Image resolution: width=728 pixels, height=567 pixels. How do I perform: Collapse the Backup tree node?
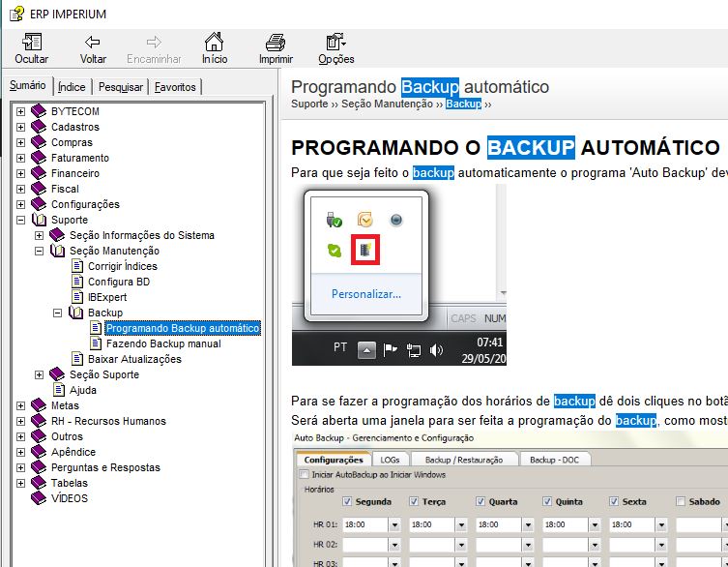pos(58,313)
